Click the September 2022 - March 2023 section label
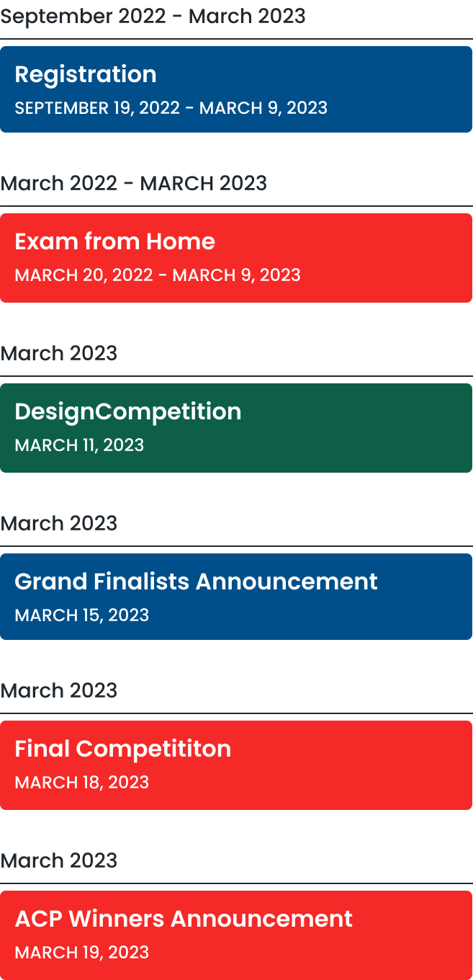473x980 pixels. (x=153, y=16)
